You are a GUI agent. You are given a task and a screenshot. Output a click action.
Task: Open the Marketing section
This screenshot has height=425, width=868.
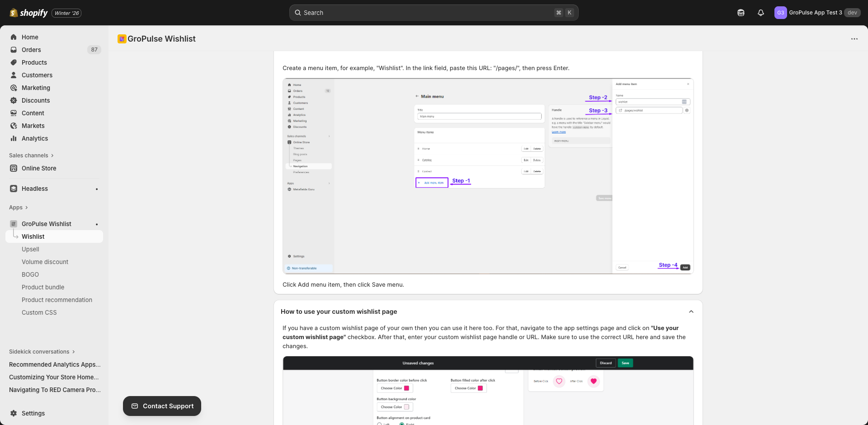[36, 88]
